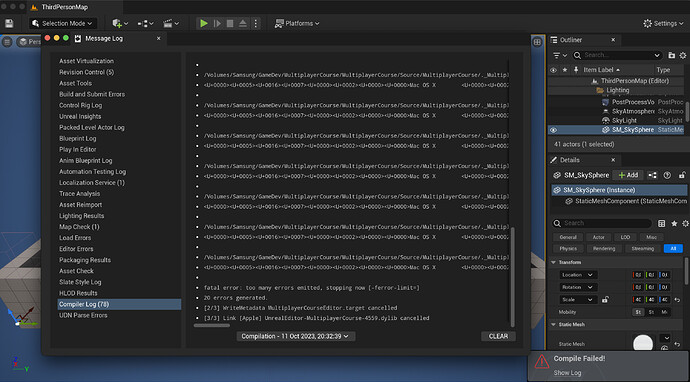The height and width of the screenshot is (382, 690).
Task: Select the Lighting folder in Outliner
Action: pyautogui.click(x=618, y=90)
